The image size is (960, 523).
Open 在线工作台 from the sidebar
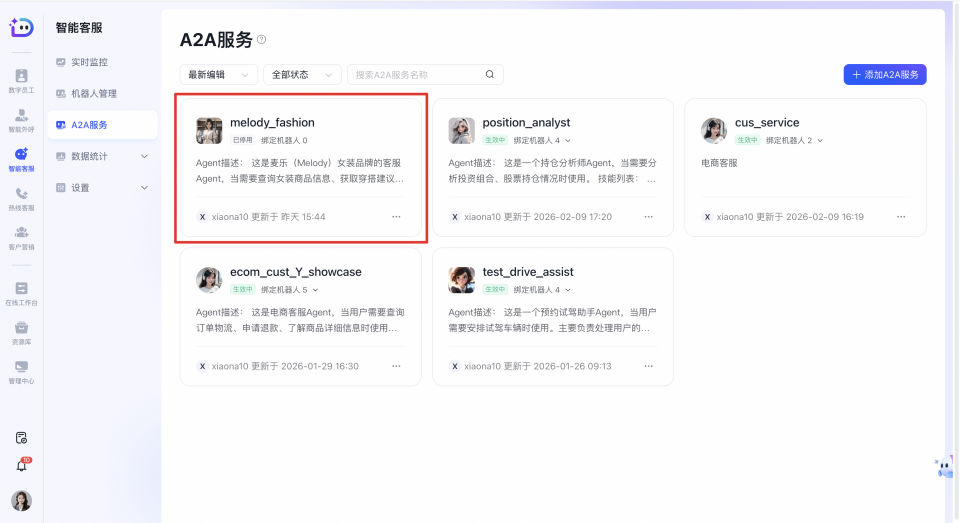click(21, 292)
